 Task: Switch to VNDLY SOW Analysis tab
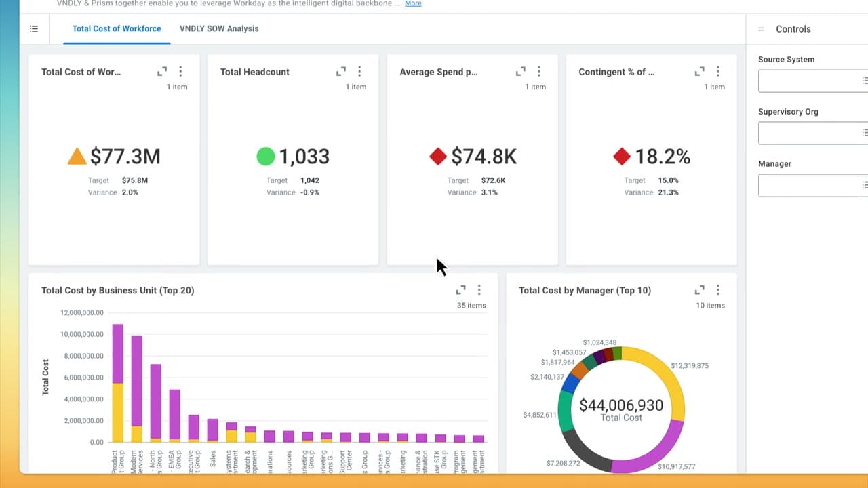(x=219, y=28)
